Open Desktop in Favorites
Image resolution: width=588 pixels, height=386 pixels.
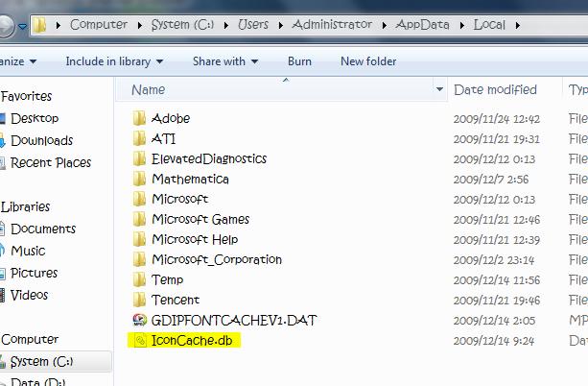[35, 118]
